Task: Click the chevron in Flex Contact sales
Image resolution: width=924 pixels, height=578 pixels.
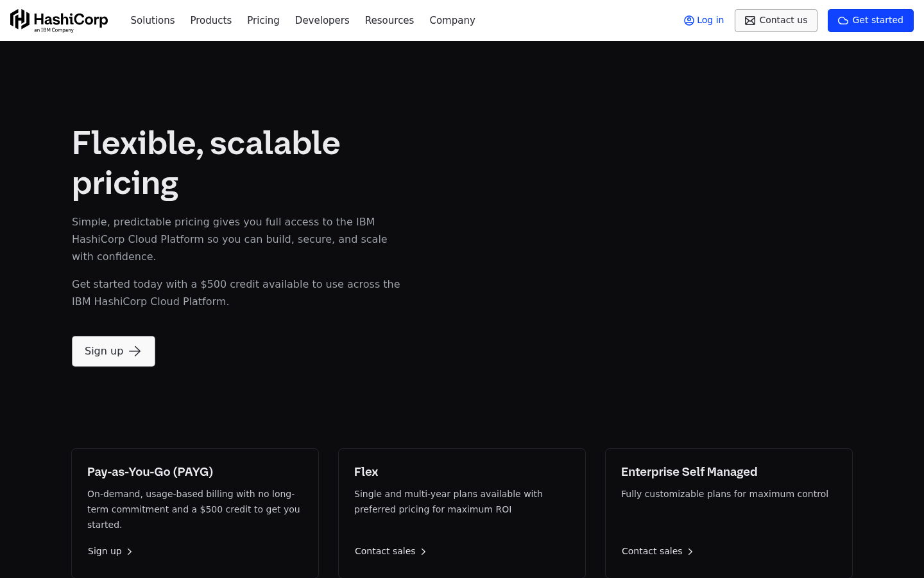Action: [x=424, y=552]
